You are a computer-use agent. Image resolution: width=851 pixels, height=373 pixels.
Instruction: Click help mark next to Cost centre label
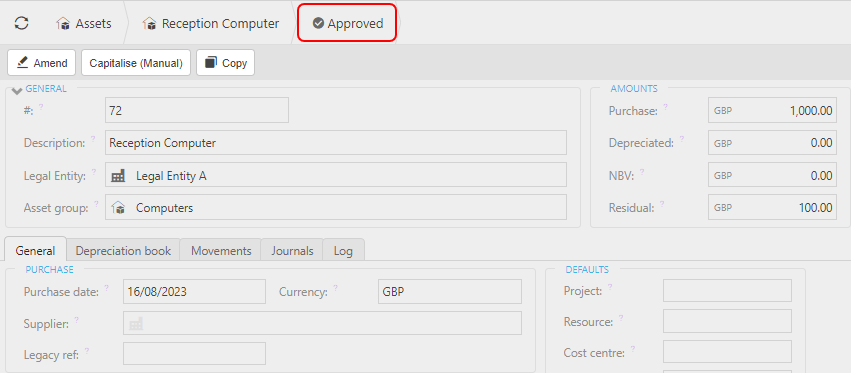(x=633, y=349)
